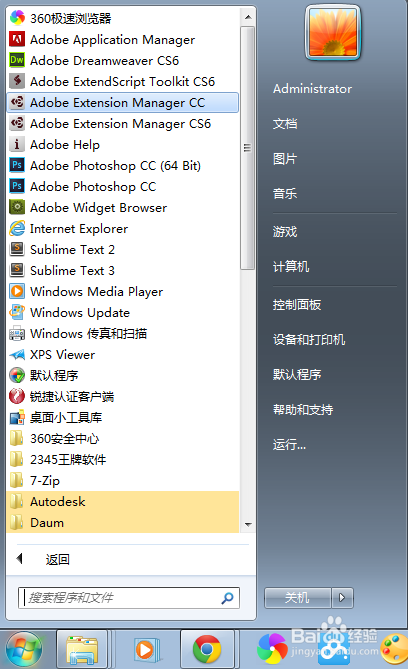The image size is (408, 669).
Task: Launch Adobe ExtendScript Toolkit CS6 icon
Action: click(x=17, y=81)
